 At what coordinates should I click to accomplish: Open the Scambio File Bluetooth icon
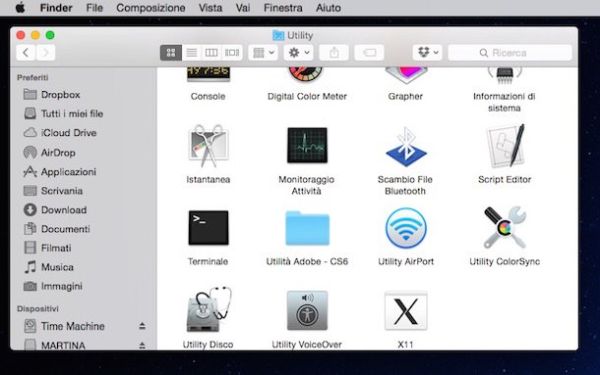point(406,147)
